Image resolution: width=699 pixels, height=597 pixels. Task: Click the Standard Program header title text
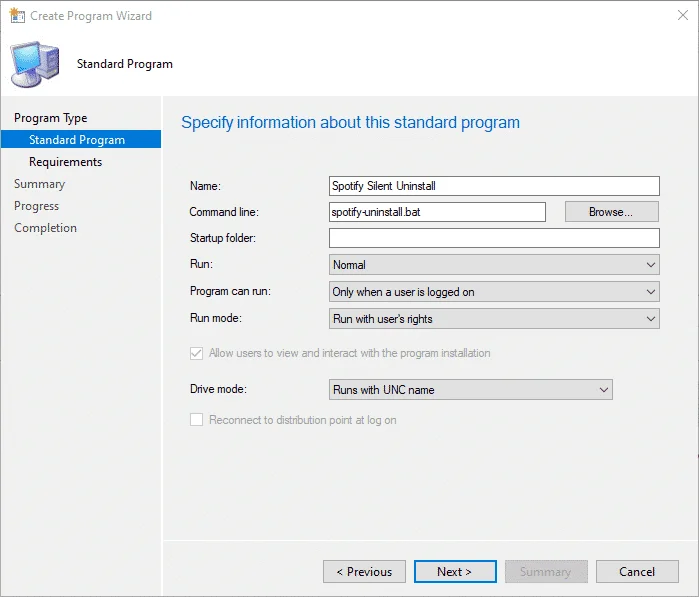coord(125,64)
